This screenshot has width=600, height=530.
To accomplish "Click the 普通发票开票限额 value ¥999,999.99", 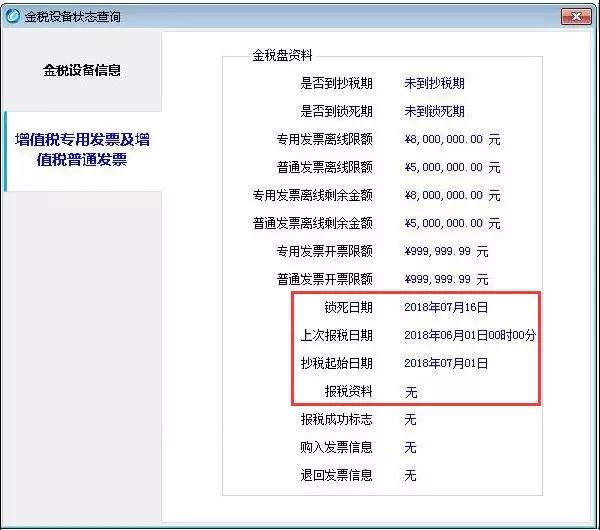I will 446,279.
